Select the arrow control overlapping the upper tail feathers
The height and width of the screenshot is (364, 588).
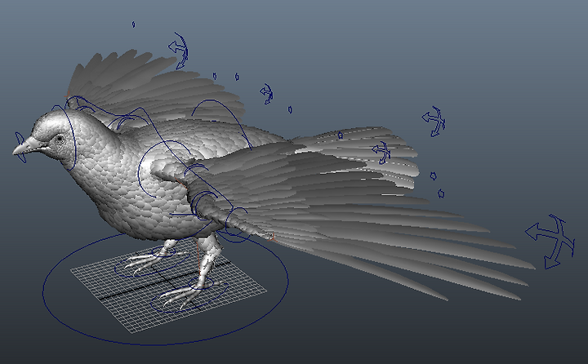tap(381, 152)
